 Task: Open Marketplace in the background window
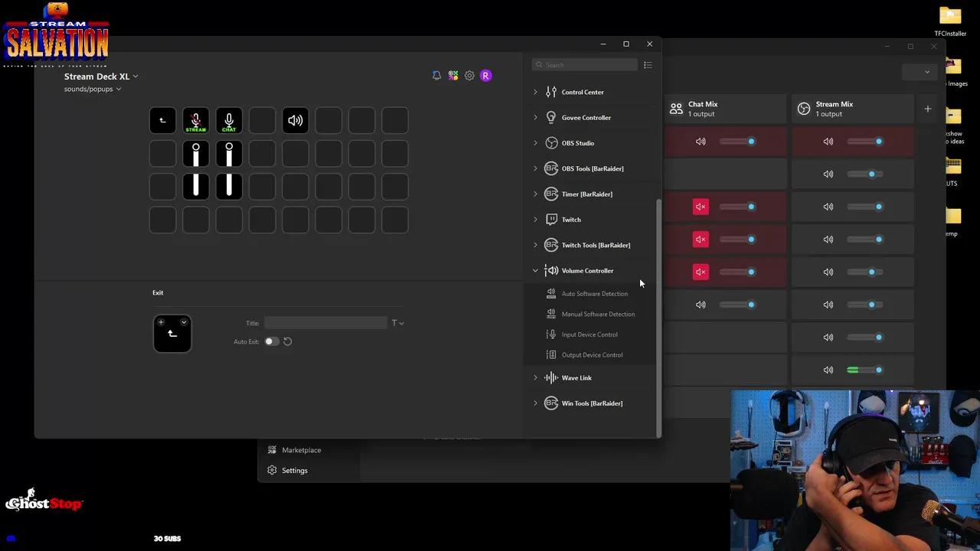pyautogui.click(x=301, y=450)
